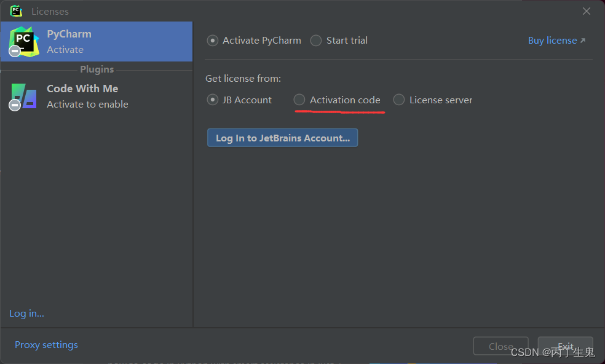Screen dimensions: 605x364
Task: Click the PyCharm icon in title bar
Action: pyautogui.click(x=16, y=11)
